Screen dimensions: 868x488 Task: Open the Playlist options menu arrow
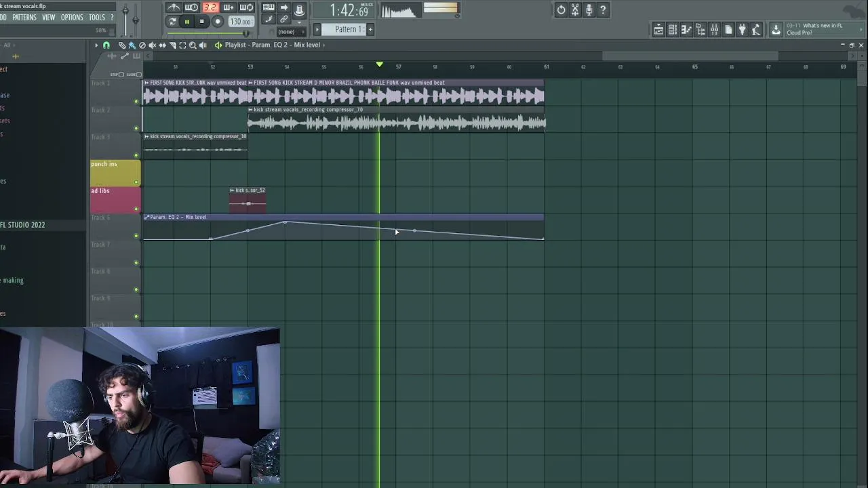coord(96,45)
